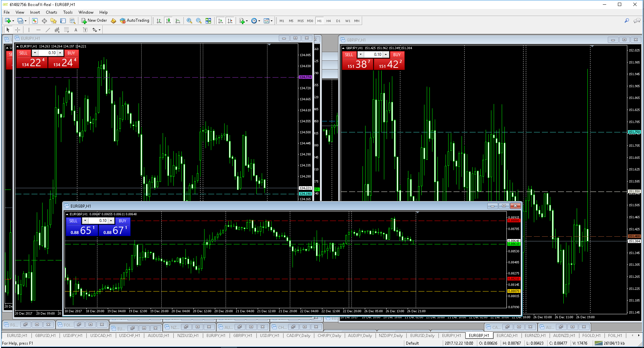Open the MetaEditor yellow book icon
644x348 pixels.
[113, 21]
